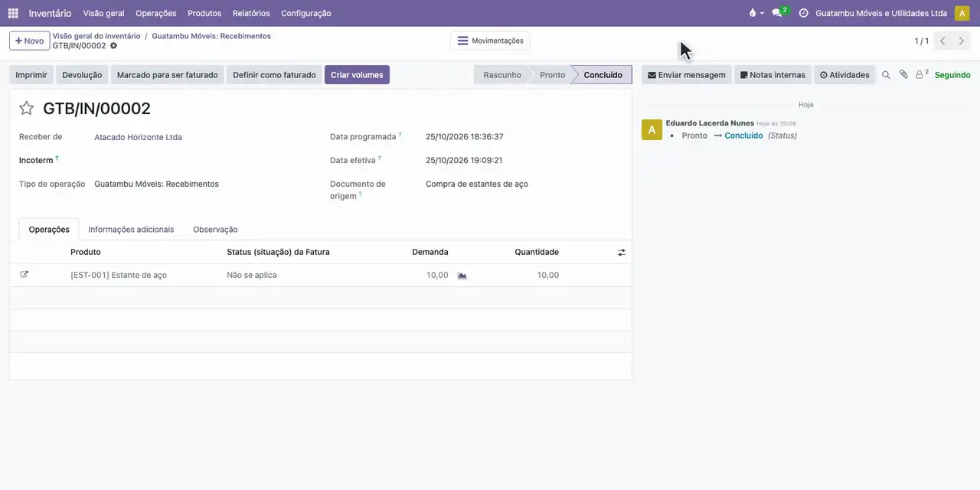This screenshot has width=980, height=490.
Task: Click the clock activities icon in navbar
Action: [803, 13]
